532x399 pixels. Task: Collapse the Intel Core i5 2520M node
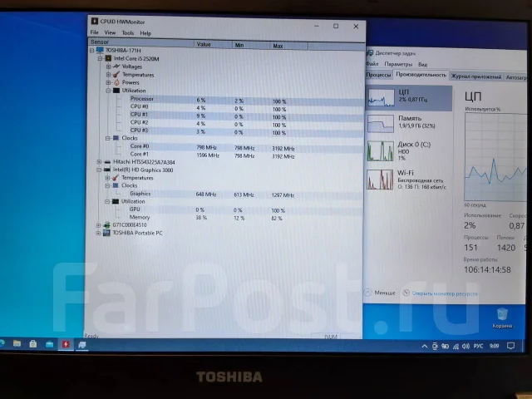[100, 59]
